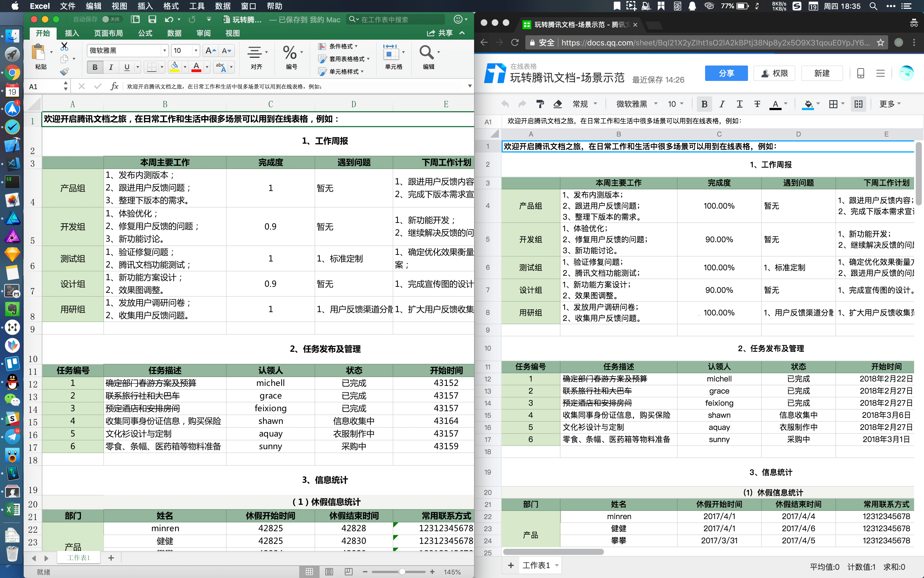Viewport: 924px width, 578px height.
Task: Open hamburger menu in Tencent Docs header
Action: [x=881, y=73]
